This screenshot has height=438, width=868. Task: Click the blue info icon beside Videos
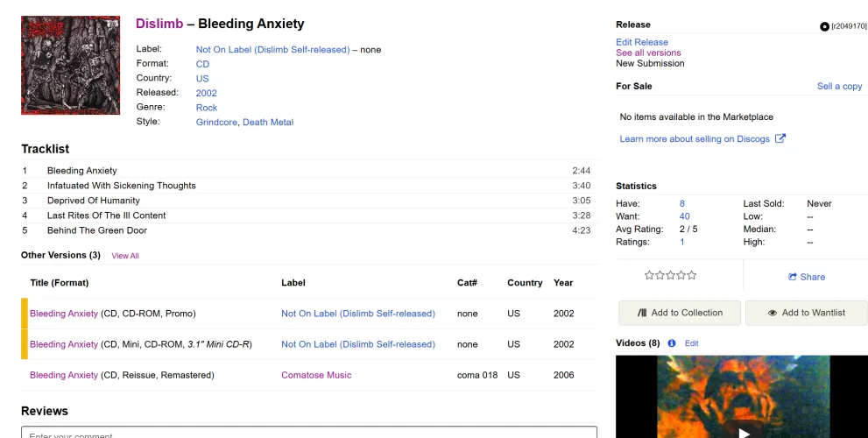[x=672, y=343]
